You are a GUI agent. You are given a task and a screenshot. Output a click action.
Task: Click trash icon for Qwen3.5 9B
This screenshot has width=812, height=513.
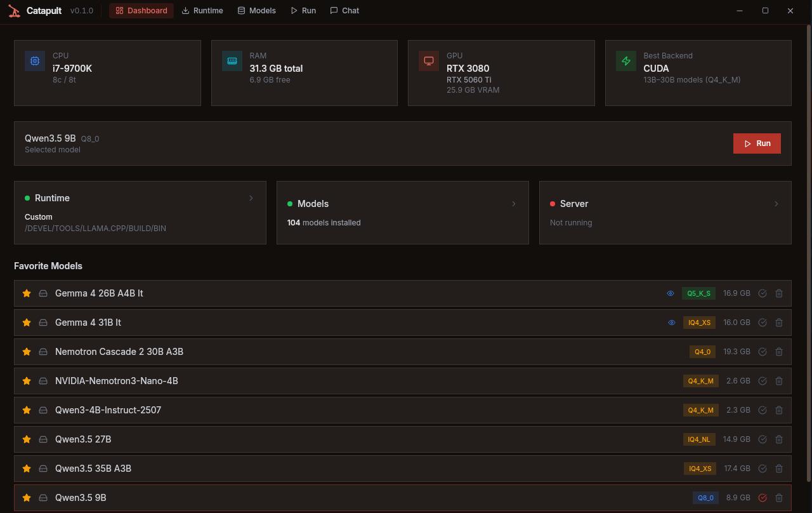(779, 498)
